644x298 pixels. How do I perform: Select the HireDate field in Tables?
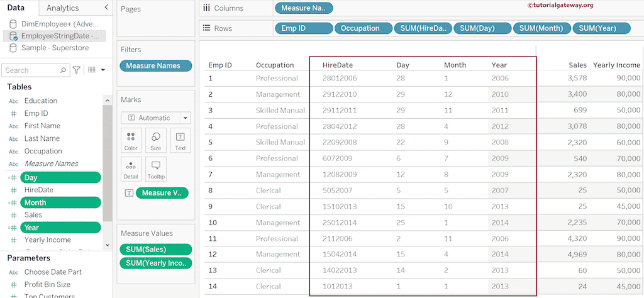pos(38,190)
